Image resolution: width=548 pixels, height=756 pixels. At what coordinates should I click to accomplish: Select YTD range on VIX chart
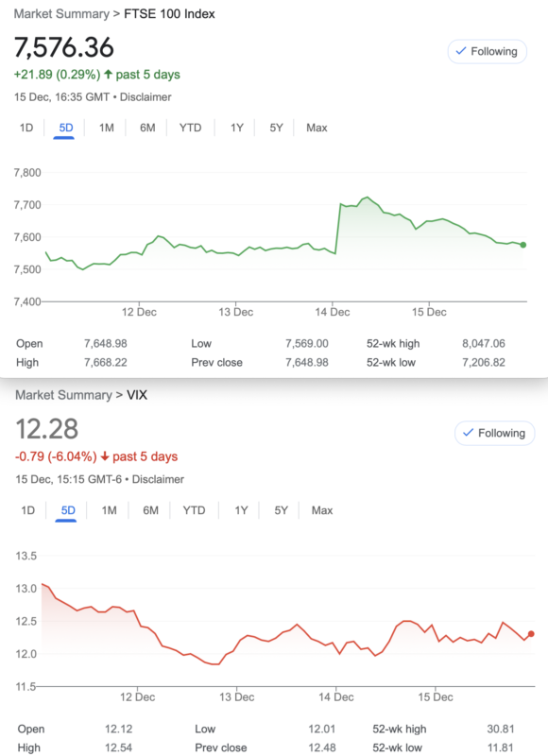pyautogui.click(x=194, y=510)
